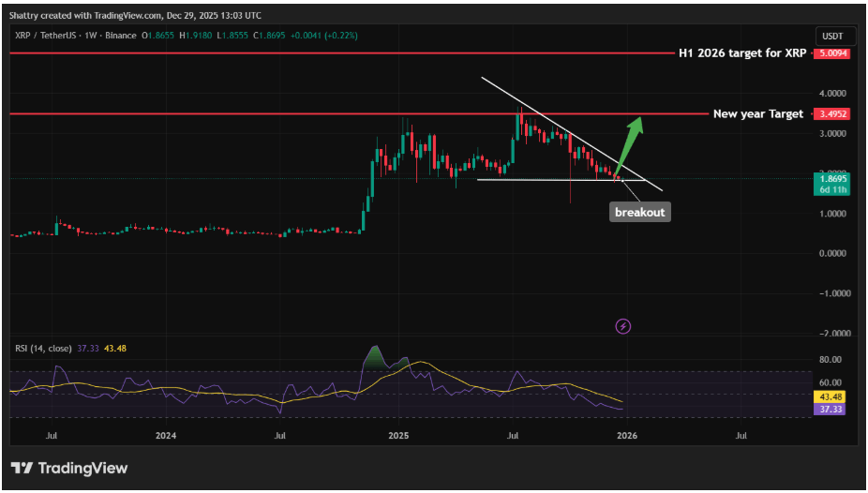Click the 5.0094 red price tag
This screenshot has width=868, height=493.
(831, 53)
